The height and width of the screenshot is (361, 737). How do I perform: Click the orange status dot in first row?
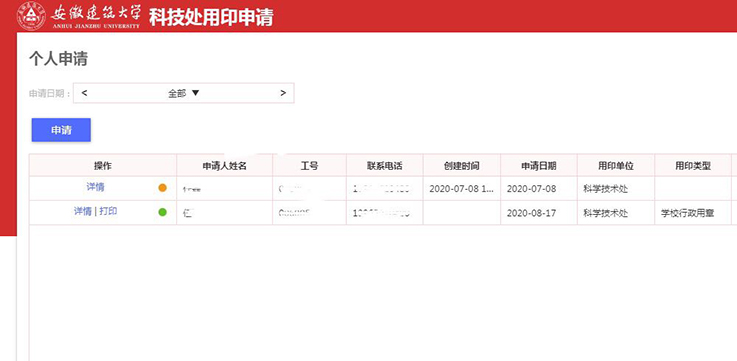pos(163,188)
